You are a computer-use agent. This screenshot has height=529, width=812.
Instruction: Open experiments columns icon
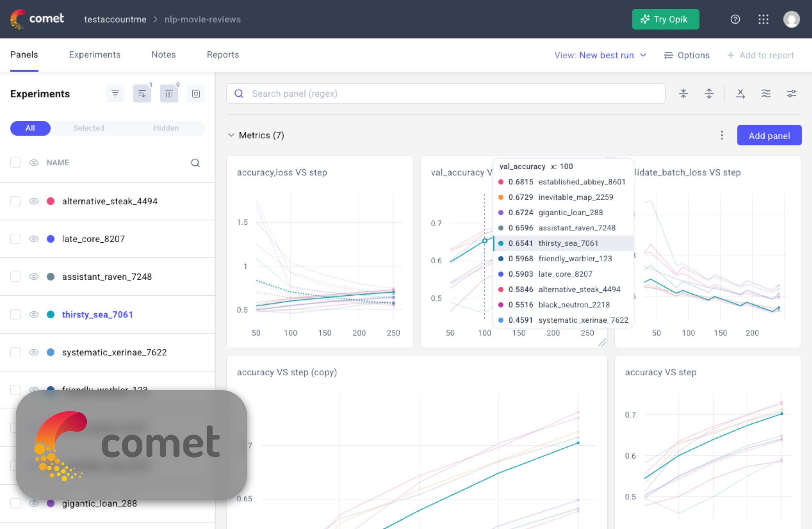pos(169,94)
